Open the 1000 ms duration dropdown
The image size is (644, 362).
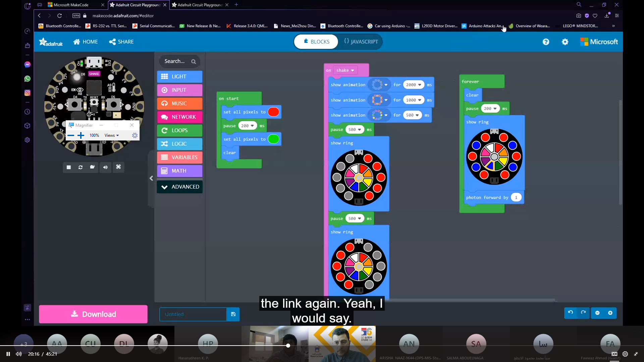tap(414, 100)
